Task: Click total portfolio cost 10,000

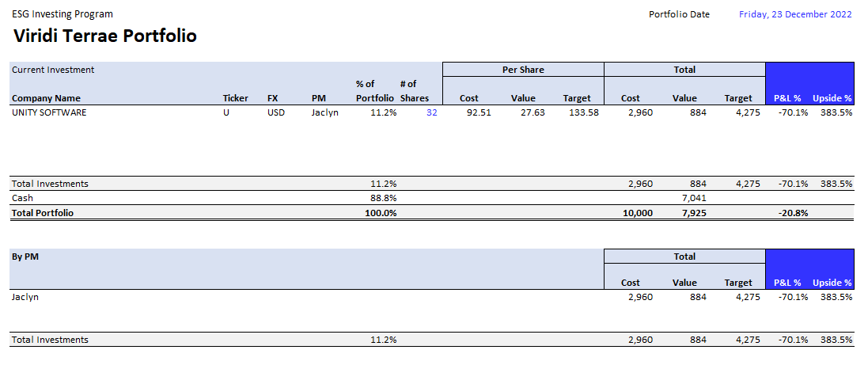Action: click(x=639, y=213)
